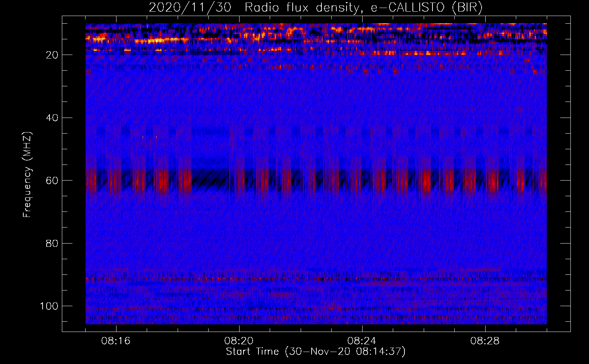
Task: Click the 08:16 time tick label
Action: pyautogui.click(x=116, y=341)
